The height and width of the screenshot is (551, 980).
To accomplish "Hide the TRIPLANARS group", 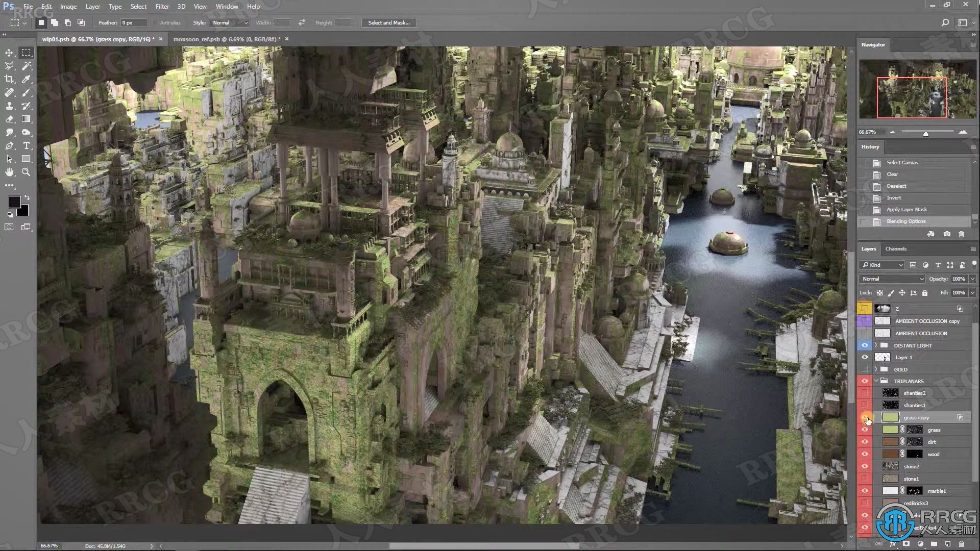I will tap(865, 381).
